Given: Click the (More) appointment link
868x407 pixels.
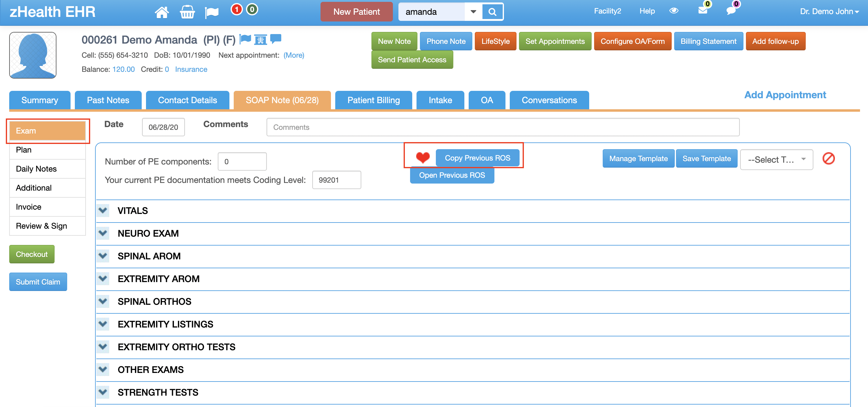Looking at the screenshot, I should click(294, 55).
